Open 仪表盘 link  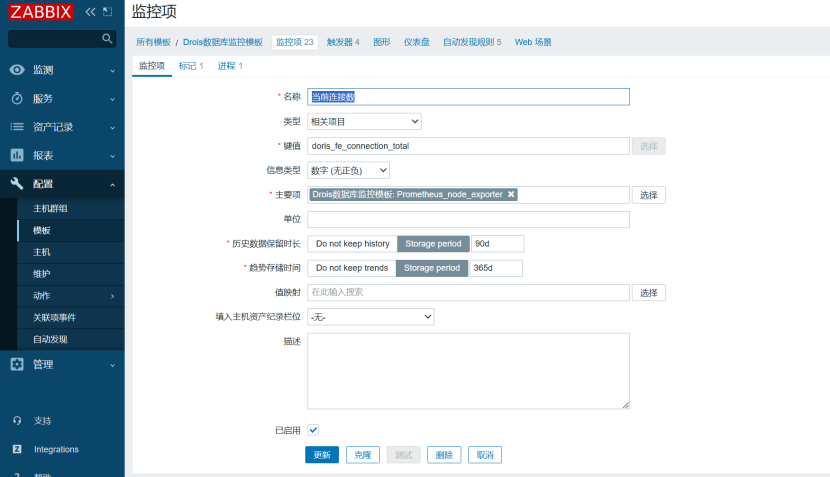[417, 42]
